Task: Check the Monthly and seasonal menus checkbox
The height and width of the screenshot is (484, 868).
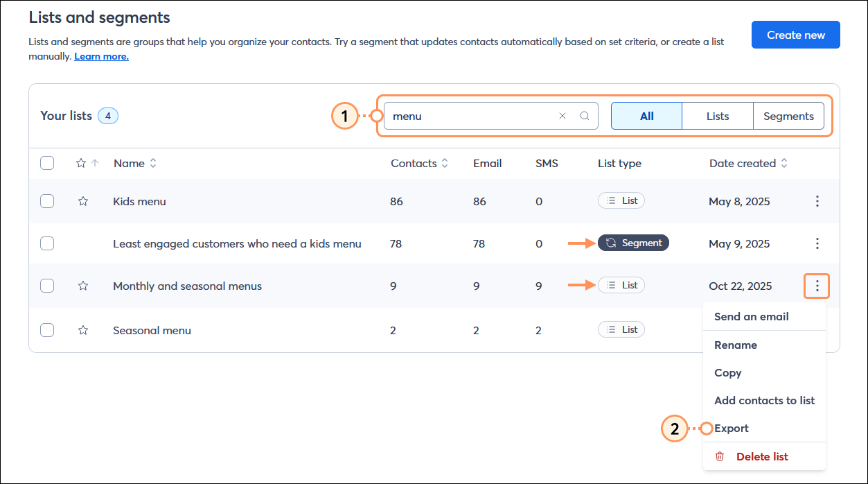Action: coord(47,286)
